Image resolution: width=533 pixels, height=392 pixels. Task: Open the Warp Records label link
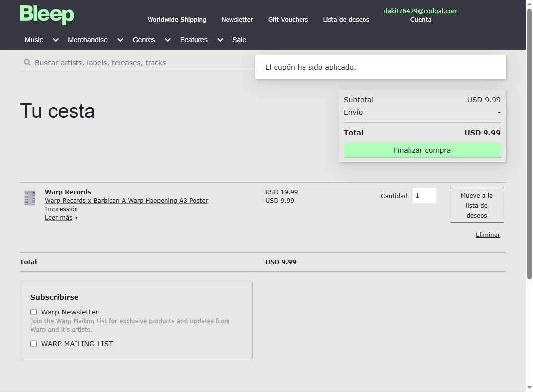pyautogui.click(x=68, y=192)
